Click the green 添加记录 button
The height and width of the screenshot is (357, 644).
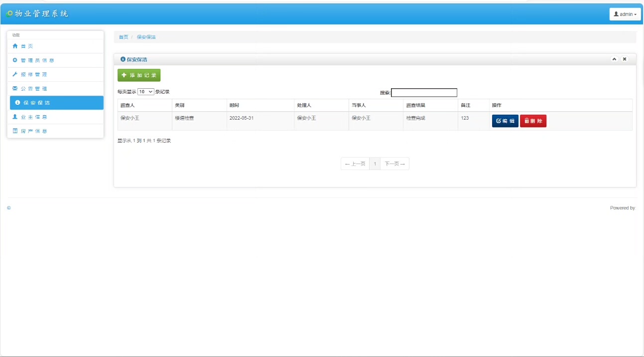click(139, 75)
